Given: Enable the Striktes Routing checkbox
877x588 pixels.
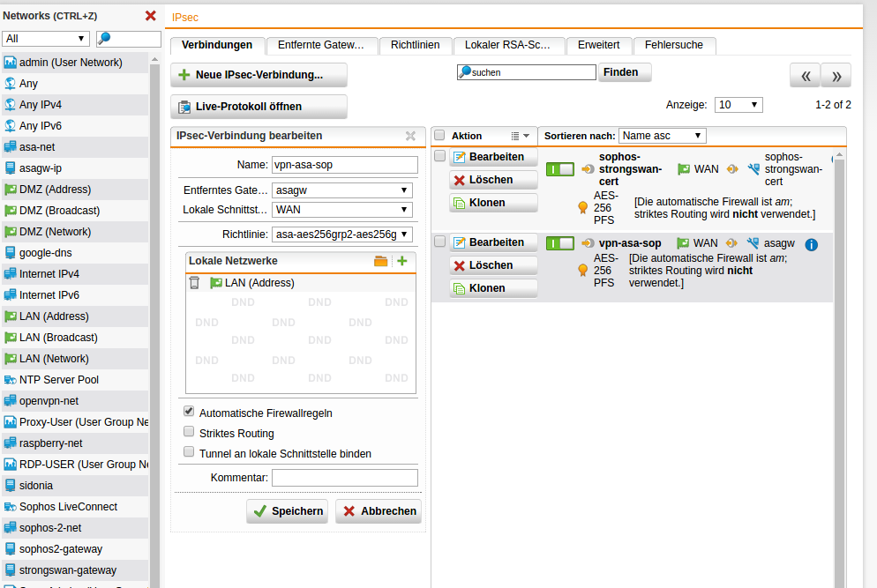Looking at the screenshot, I should point(189,432).
